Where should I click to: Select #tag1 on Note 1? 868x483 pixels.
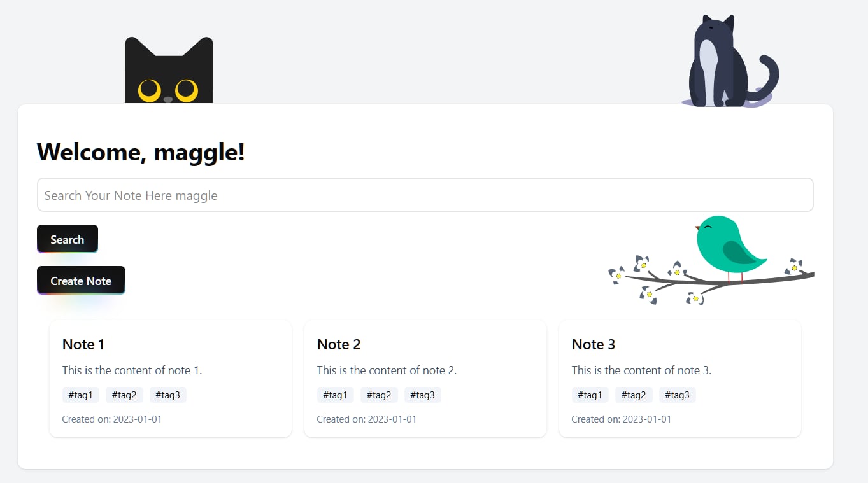tap(80, 395)
